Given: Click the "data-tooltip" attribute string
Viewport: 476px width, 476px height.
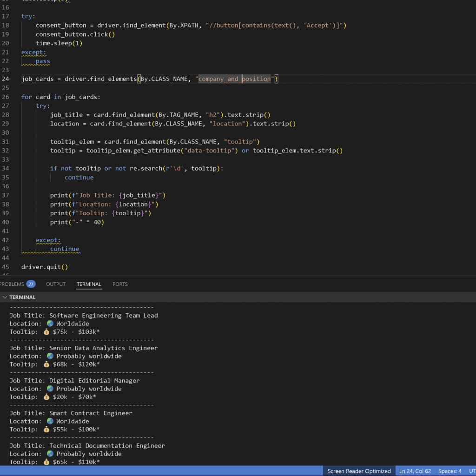Looking at the screenshot, I should coord(209,151).
